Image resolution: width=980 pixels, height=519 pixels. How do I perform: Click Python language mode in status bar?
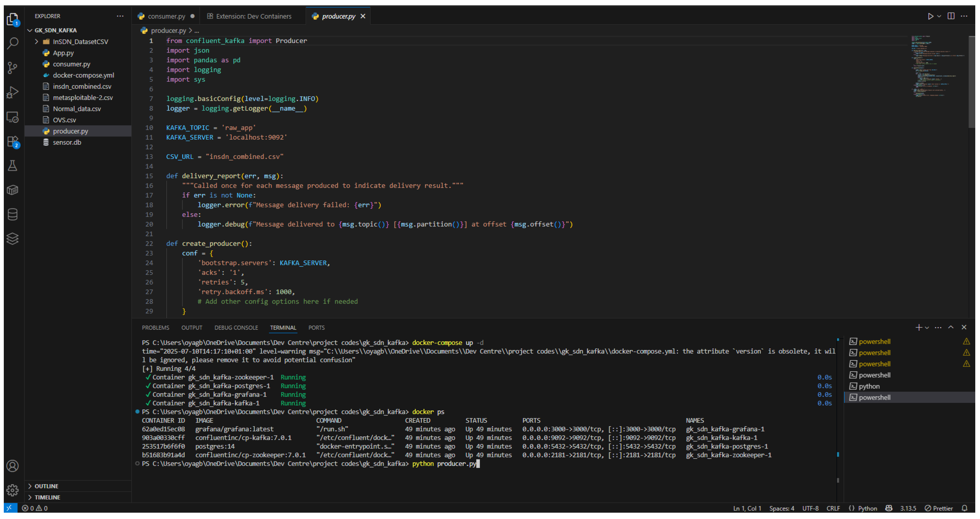867,508
